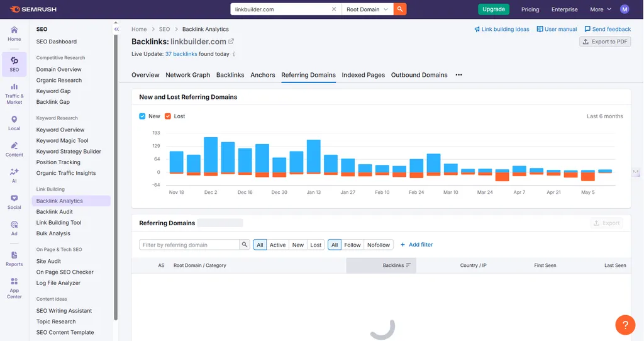Click the Filter by referring domain field
Screen dimensions: 644x341
click(189, 245)
